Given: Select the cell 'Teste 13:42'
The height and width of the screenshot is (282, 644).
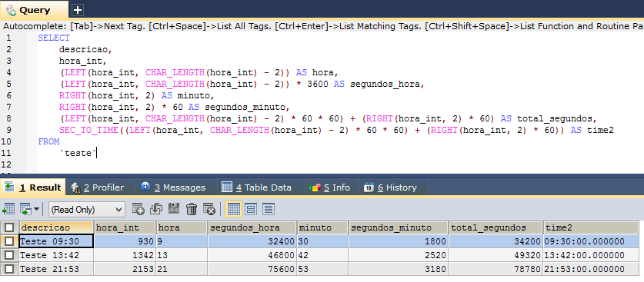Looking at the screenshot, I should (x=56, y=255).
